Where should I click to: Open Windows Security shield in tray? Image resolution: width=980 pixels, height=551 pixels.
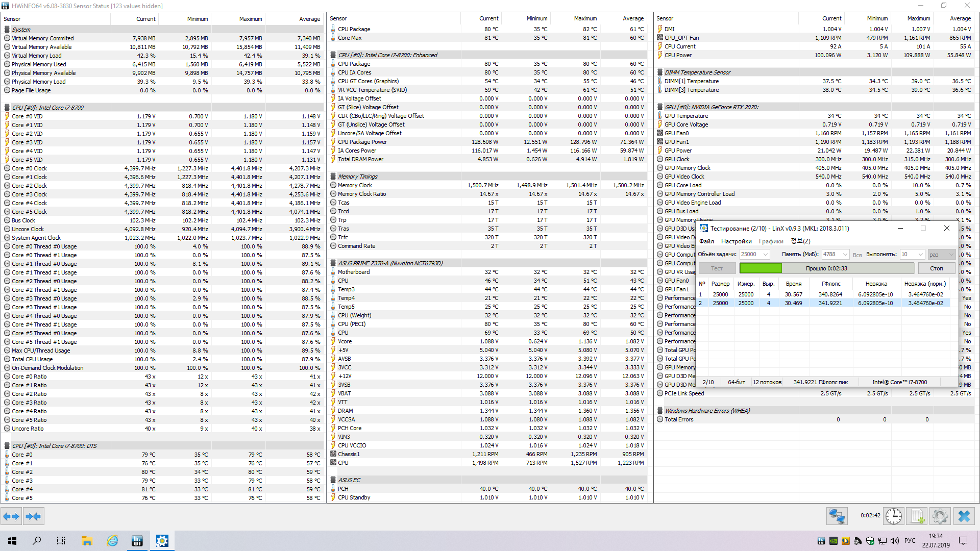[870, 541]
